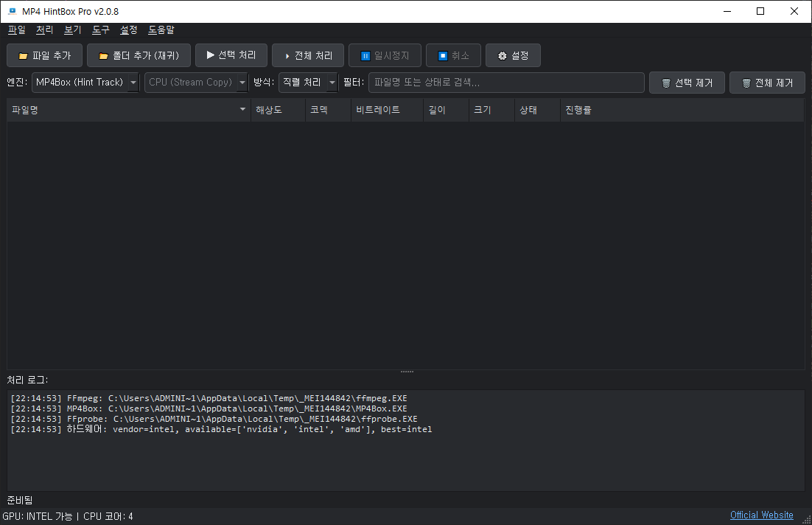Viewport: 812px width, 525px height.
Task: Click the 준비됨 status text
Action: (x=20, y=500)
